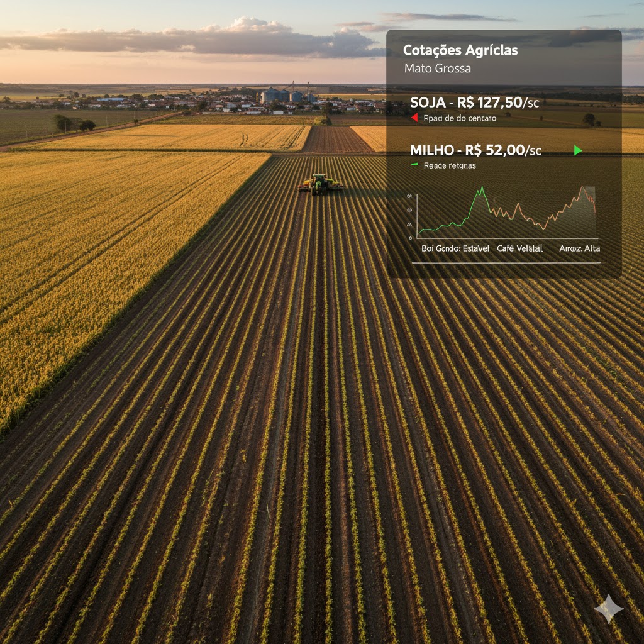This screenshot has width=644, height=644.
Task: Switch to the Boi Gondo: Estavel item
Action: tap(455, 248)
